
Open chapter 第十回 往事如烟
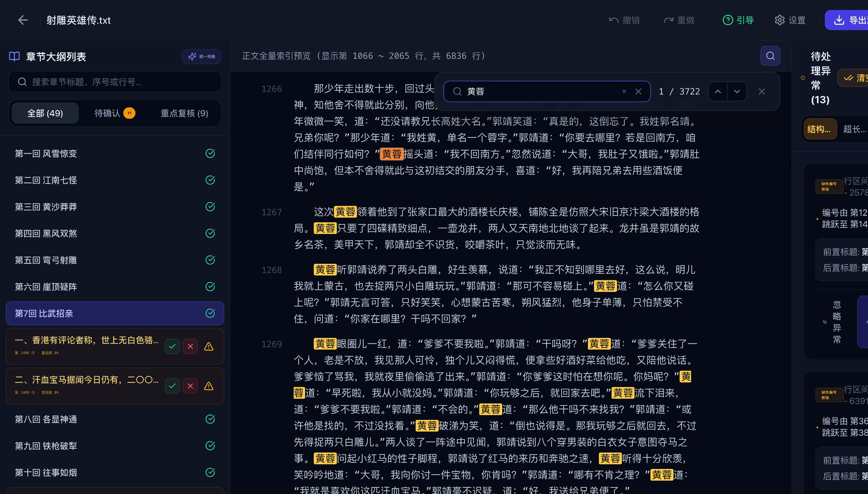pos(115,472)
